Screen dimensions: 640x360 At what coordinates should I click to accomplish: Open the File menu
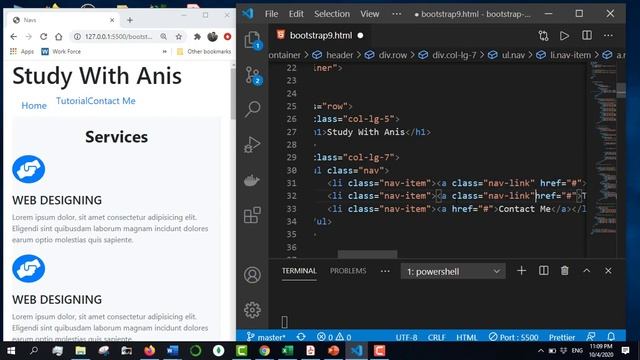tap(271, 14)
